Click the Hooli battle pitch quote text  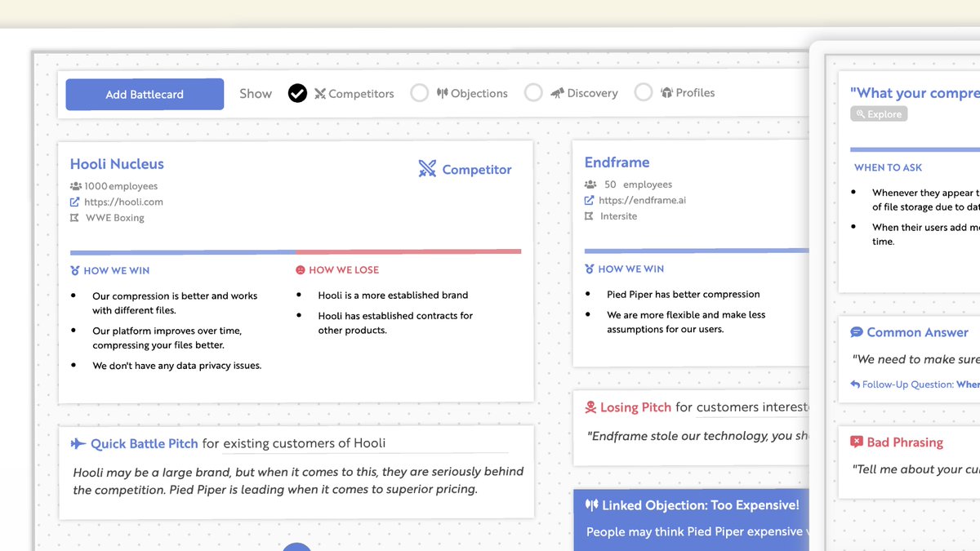(x=298, y=481)
